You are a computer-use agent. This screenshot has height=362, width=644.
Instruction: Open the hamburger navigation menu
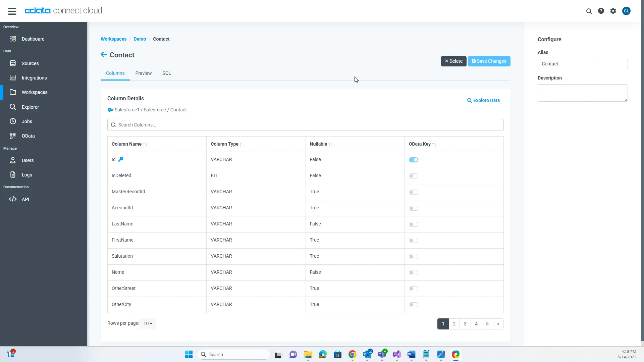pos(12,11)
